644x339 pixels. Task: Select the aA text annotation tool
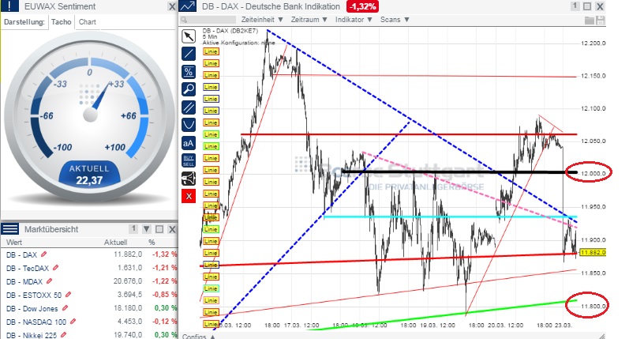click(189, 143)
